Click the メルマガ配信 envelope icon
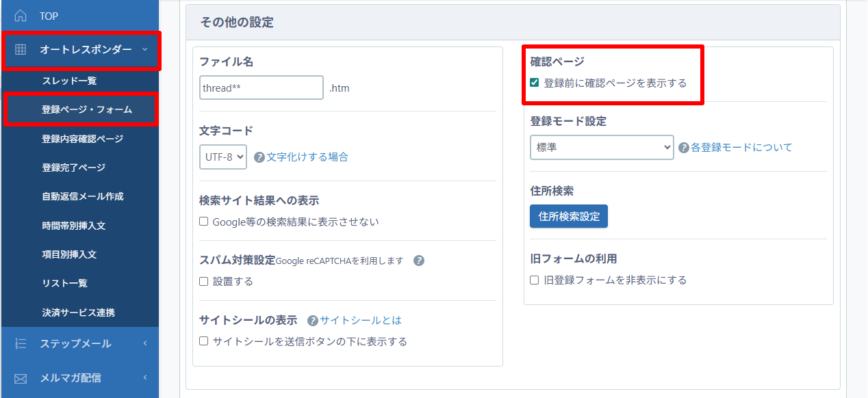Screen dimensions: 868x398 (21, 377)
